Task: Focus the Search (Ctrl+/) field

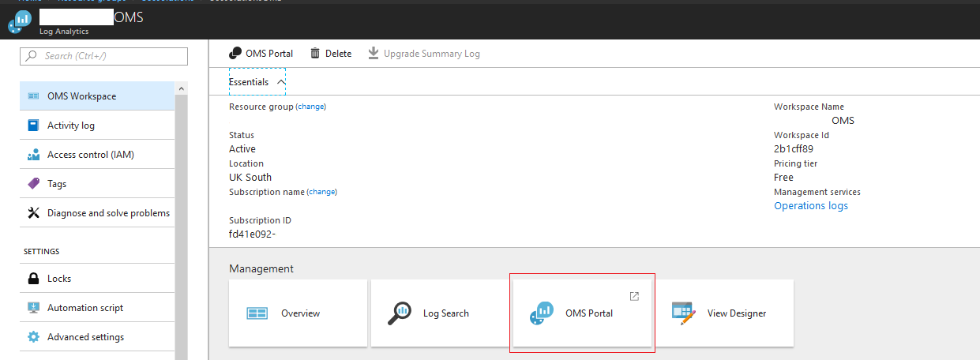Action: pyautogui.click(x=103, y=56)
